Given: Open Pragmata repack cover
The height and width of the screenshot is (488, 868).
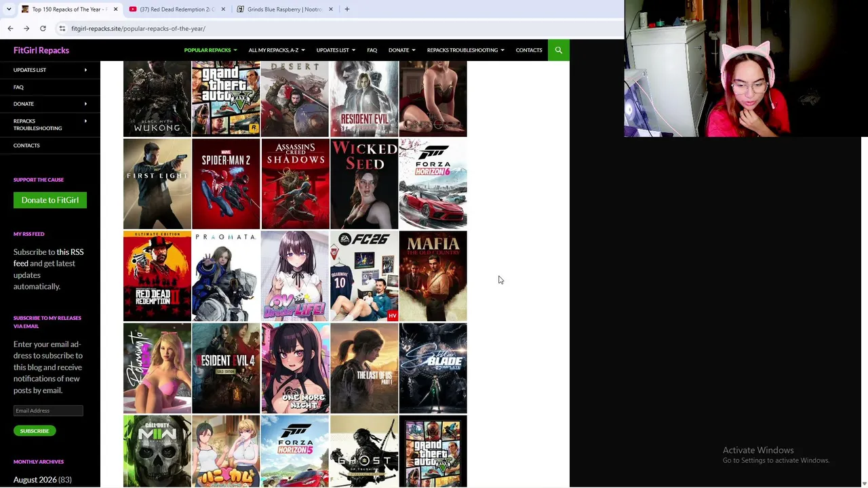Looking at the screenshot, I should [x=226, y=276].
